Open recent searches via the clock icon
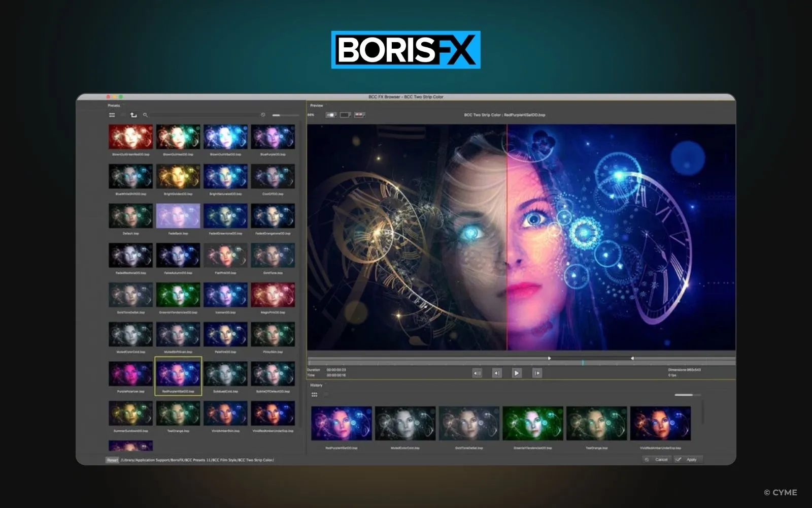Screen dimensions: 812x508 [x=263, y=115]
